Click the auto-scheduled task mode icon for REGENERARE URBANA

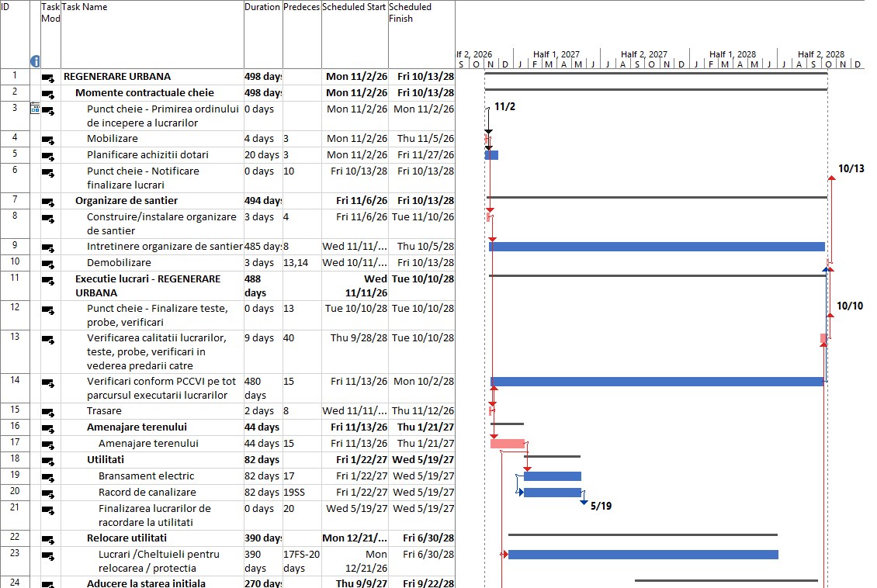point(48,78)
